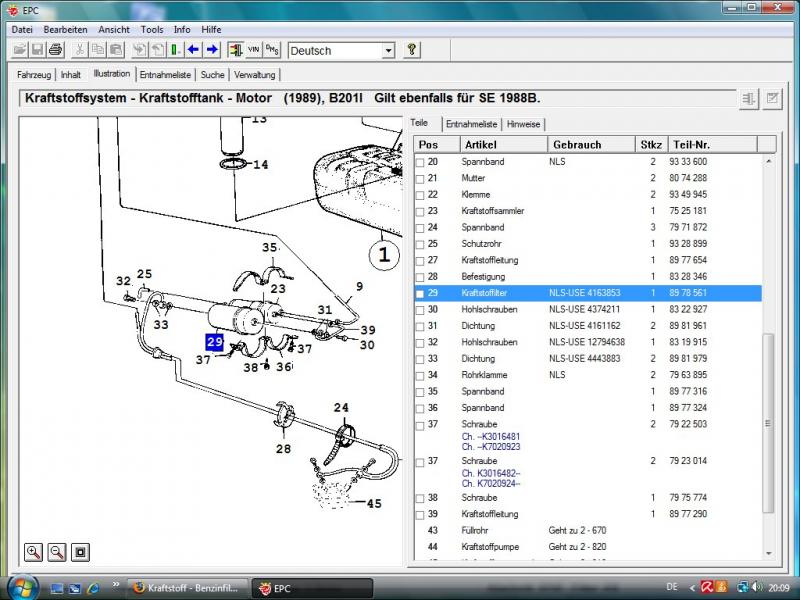800x600 pixels.
Task: Go back with the blue left arrow
Action: click(x=193, y=50)
